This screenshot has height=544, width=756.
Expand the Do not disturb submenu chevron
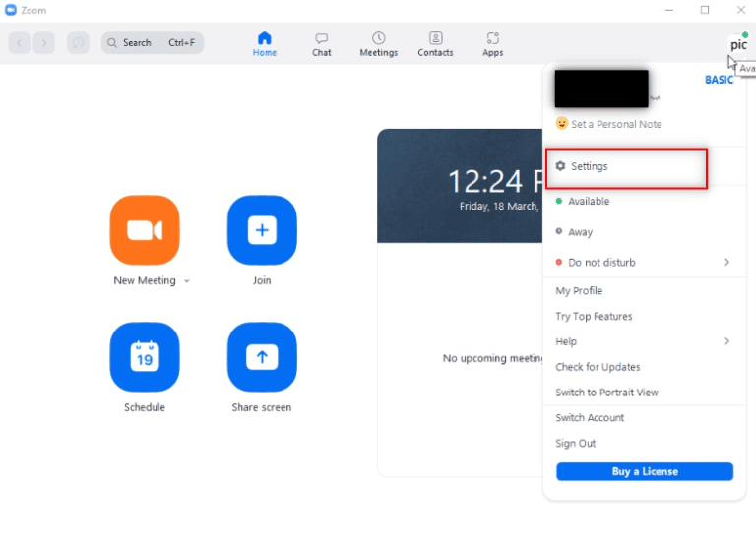tap(727, 263)
